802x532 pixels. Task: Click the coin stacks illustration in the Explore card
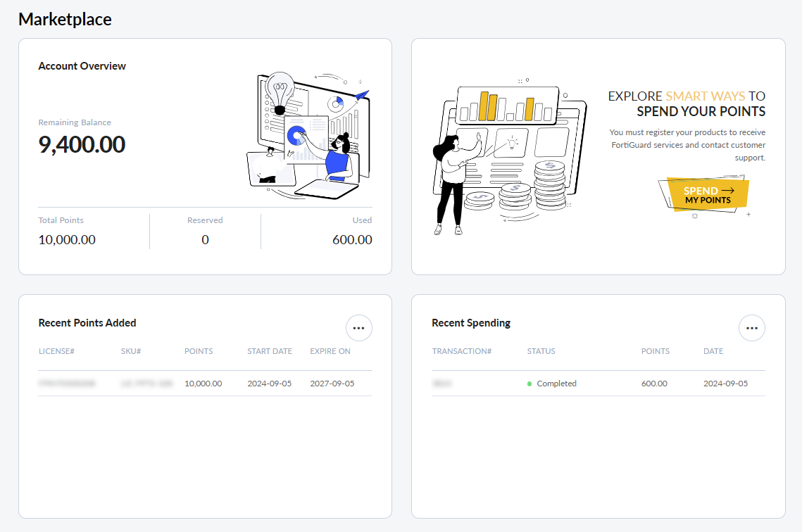pyautogui.click(x=511, y=158)
